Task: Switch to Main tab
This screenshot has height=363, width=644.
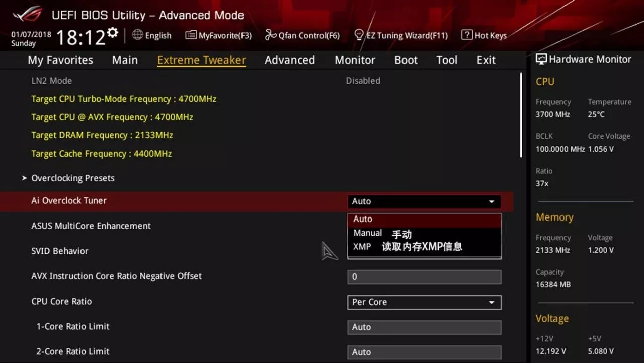Action: tap(125, 60)
